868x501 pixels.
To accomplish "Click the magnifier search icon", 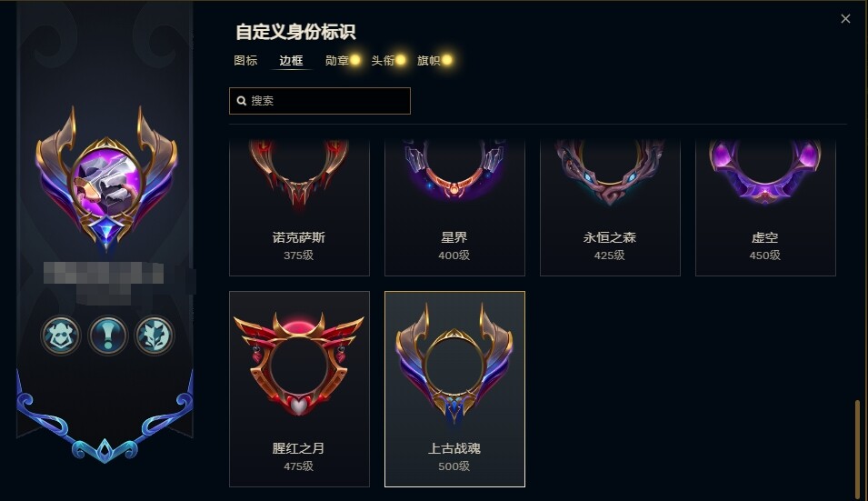I will (242, 101).
